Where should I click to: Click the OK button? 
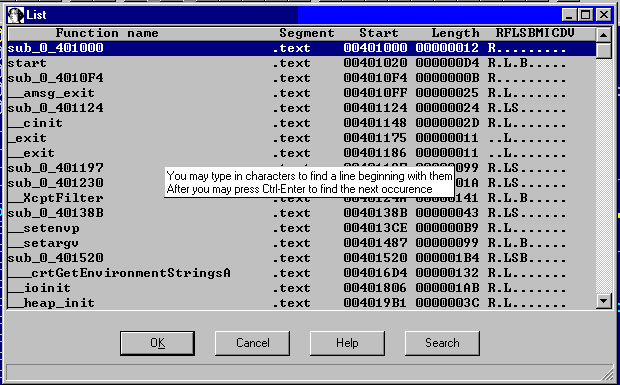[x=157, y=343]
